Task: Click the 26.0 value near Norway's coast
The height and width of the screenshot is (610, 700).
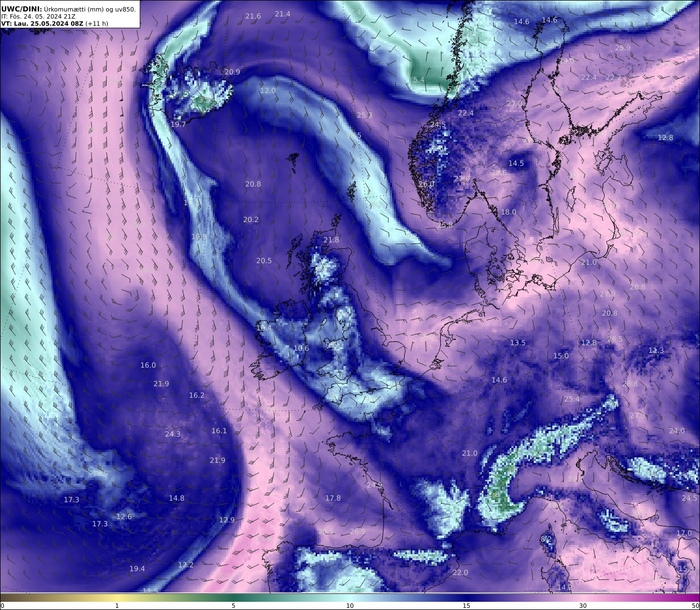Action: (427, 184)
